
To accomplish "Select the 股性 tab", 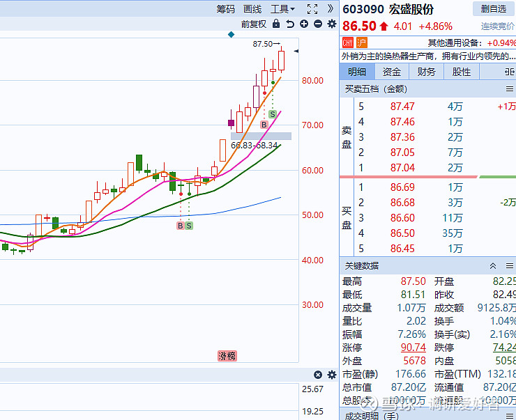I will (462, 72).
